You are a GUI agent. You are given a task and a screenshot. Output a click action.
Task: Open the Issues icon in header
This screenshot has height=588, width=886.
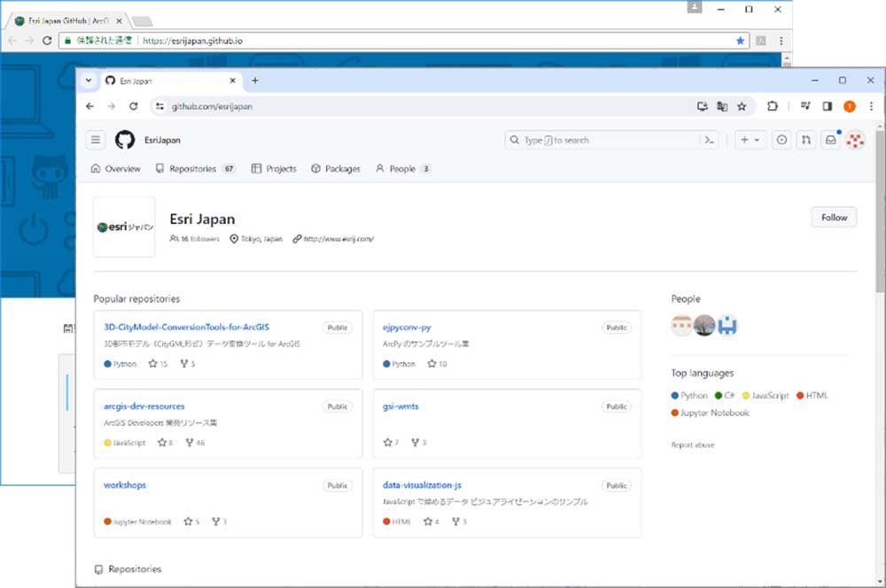pos(781,140)
